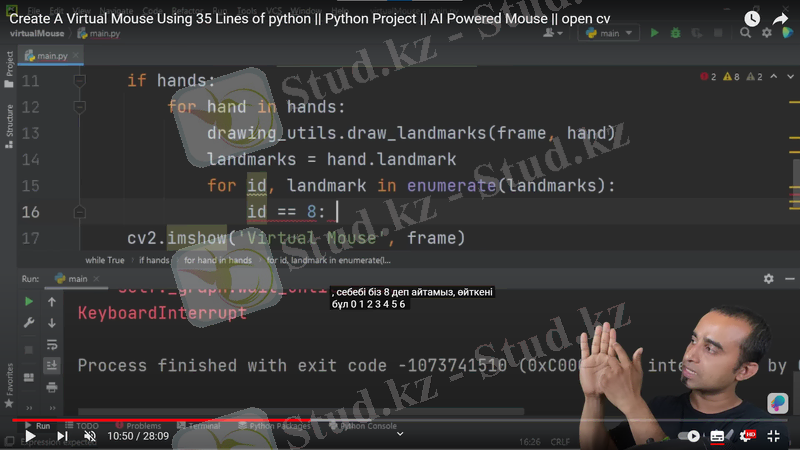Click the Share arrow icon
This screenshot has height=450, width=800.
pyautogui.click(x=780, y=19)
